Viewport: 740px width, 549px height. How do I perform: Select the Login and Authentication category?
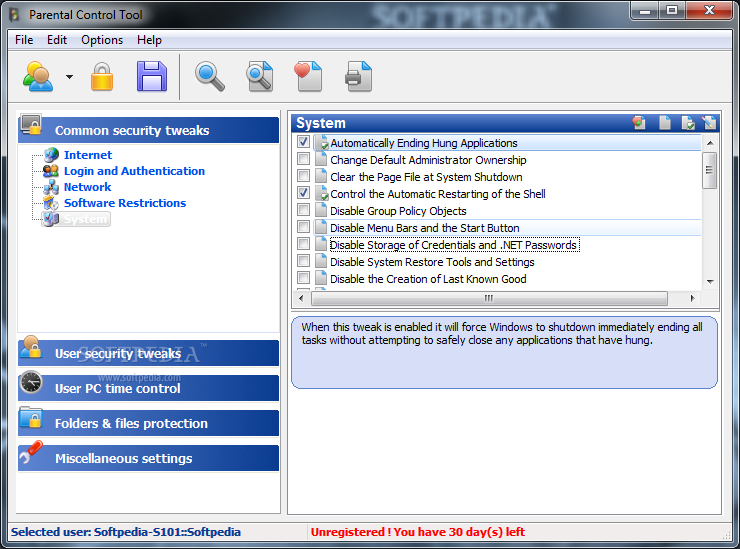135,171
